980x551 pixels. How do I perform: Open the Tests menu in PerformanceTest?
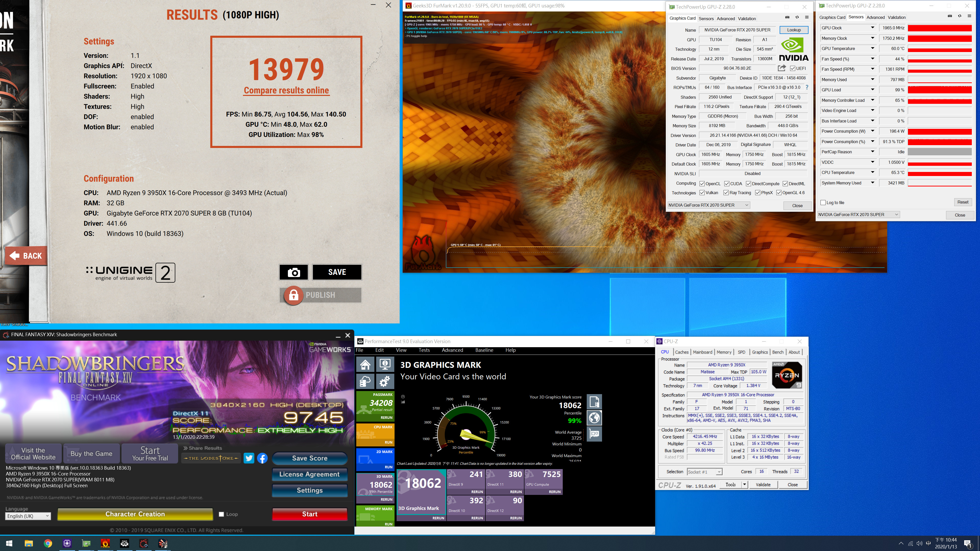pos(424,350)
